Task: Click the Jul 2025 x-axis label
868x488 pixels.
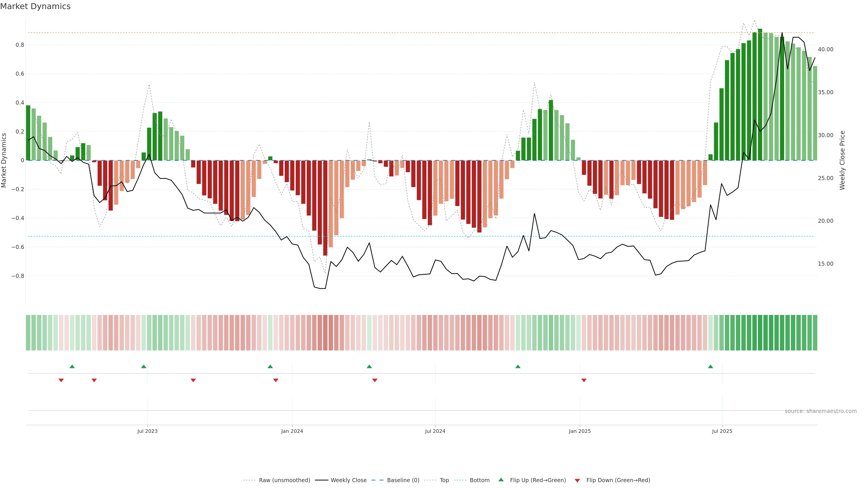Action: [722, 431]
